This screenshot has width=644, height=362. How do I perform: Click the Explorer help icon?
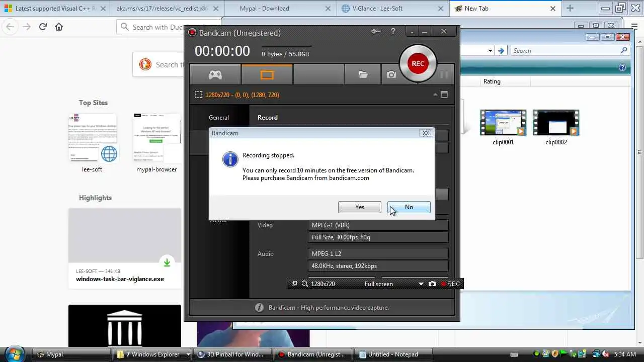coord(622,67)
